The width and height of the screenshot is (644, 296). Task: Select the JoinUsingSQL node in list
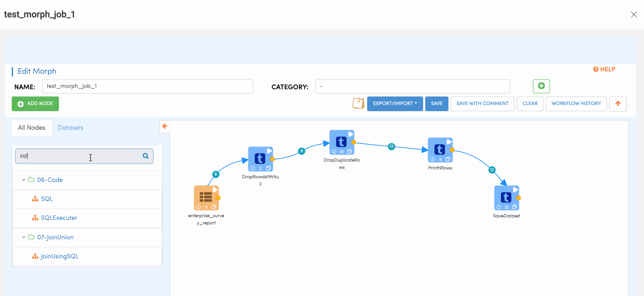(x=60, y=256)
